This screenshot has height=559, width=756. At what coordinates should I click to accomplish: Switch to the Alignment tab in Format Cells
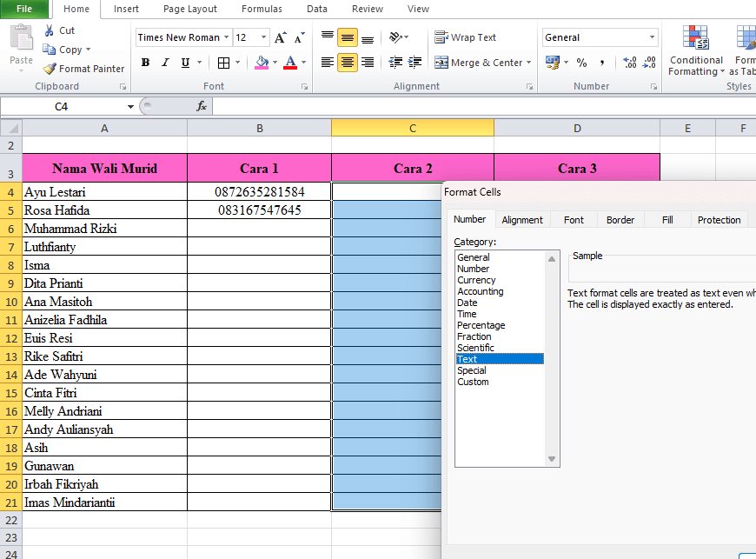pyautogui.click(x=522, y=220)
